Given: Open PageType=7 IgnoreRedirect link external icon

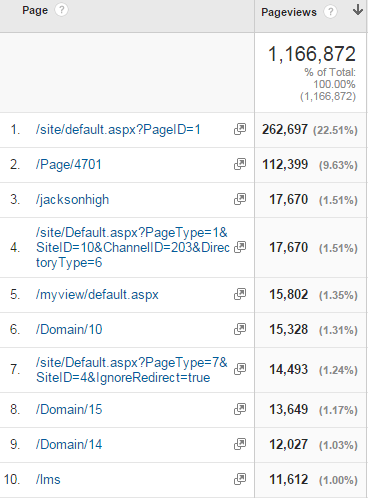Looking at the screenshot, I should point(240,369).
